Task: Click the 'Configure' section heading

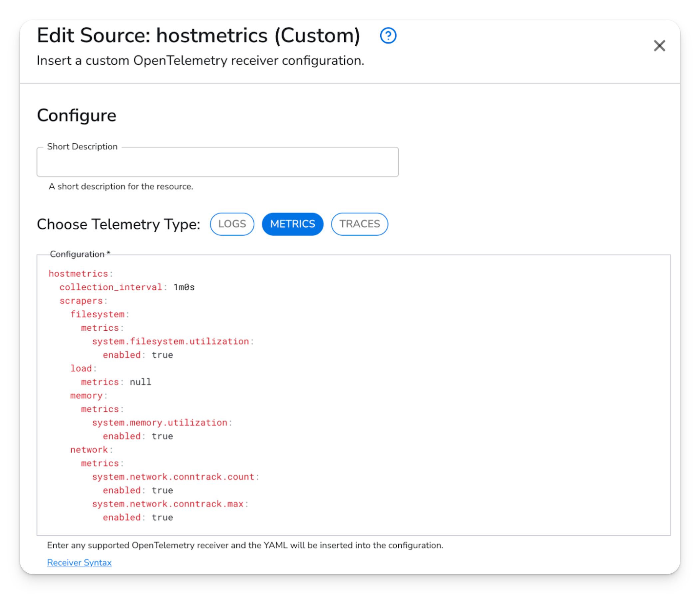Action: point(77,116)
